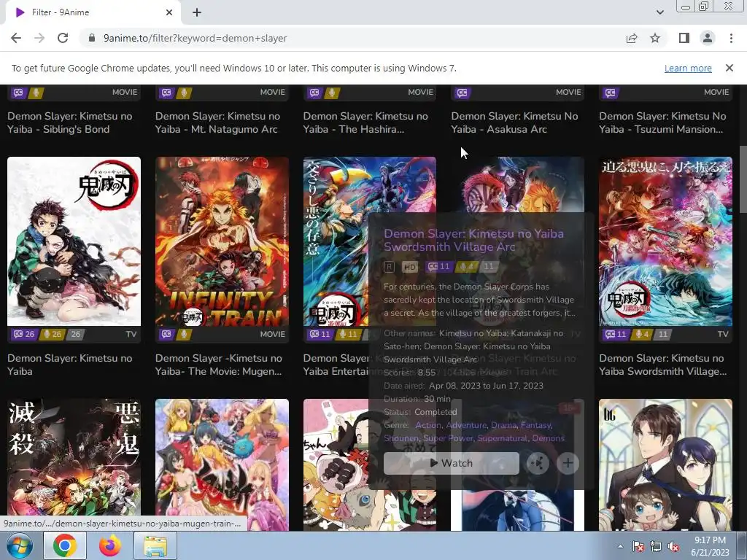Viewport: 747px width, 560px height.
Task: Select the Fantasy genre link
Action: (x=535, y=425)
